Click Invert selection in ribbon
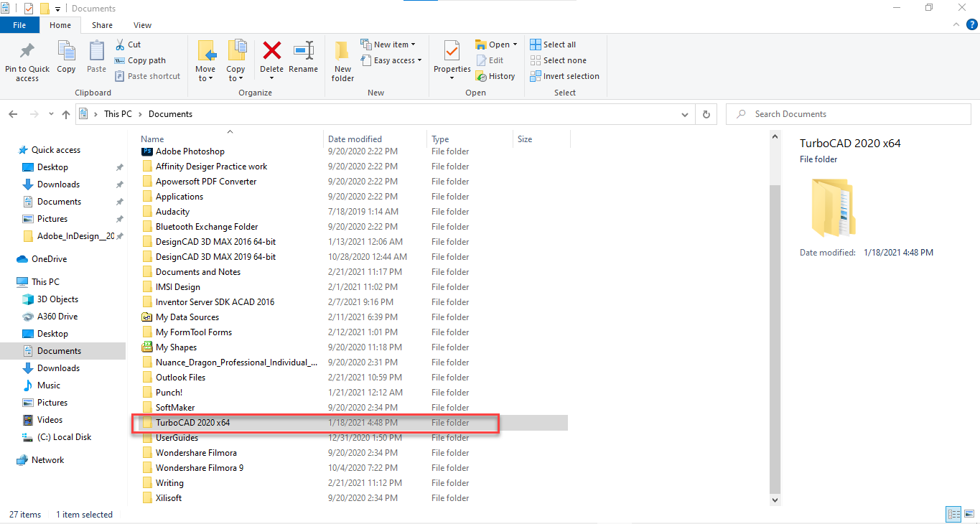This screenshot has width=980, height=524. point(564,76)
